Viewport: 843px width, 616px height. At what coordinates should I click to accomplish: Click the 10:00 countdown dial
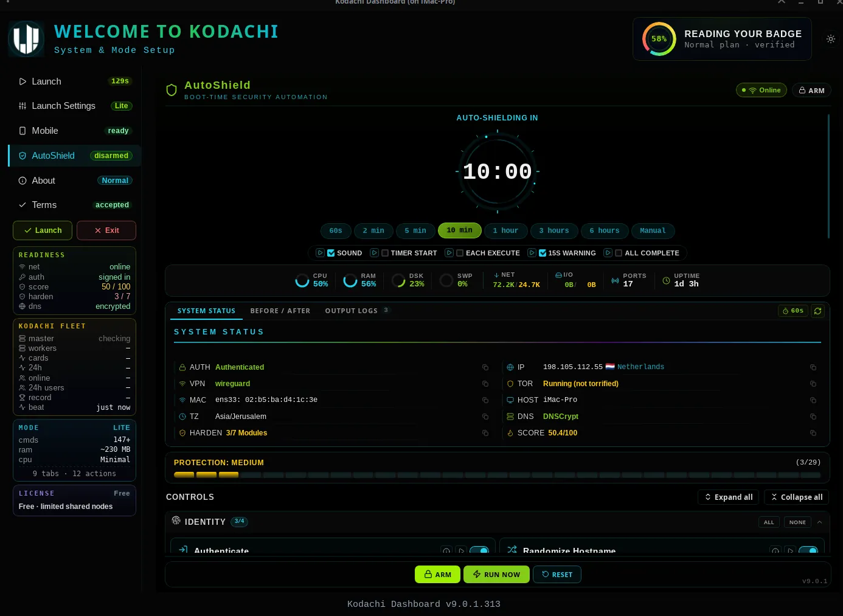498,171
